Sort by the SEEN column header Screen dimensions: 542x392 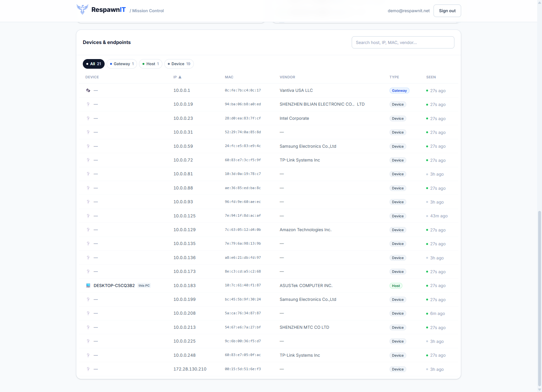click(x=431, y=77)
